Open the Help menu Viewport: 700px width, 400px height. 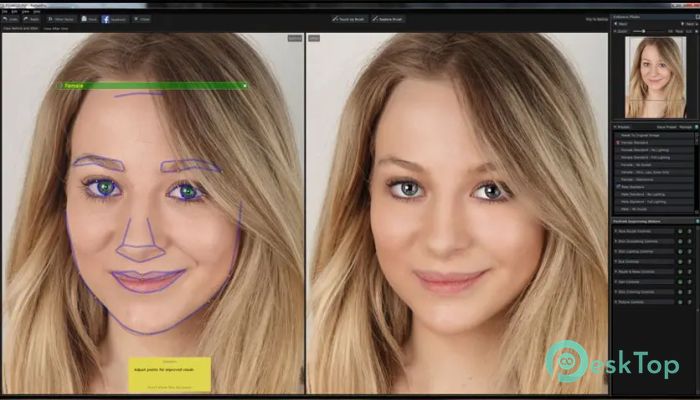[x=37, y=12]
